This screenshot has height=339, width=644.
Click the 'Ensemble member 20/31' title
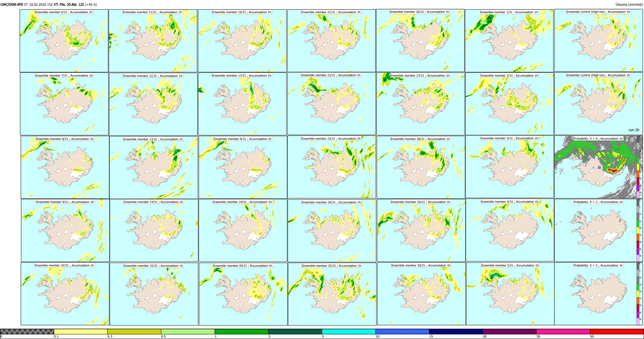click(242, 266)
